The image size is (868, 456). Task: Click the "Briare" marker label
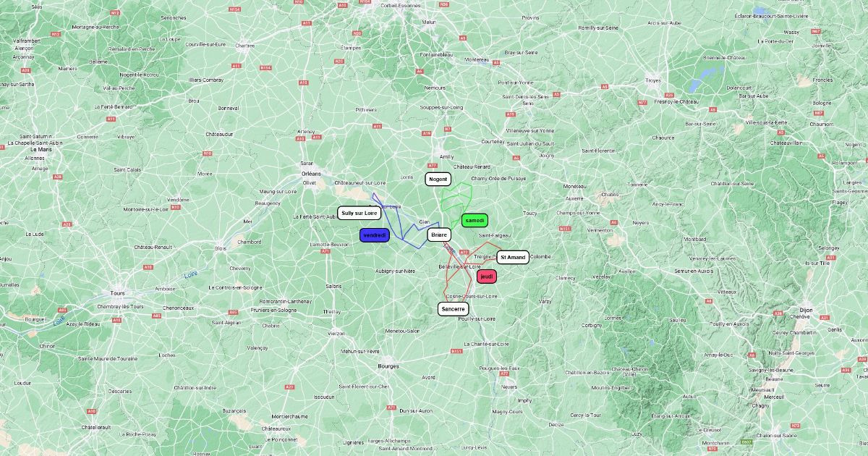[439, 235]
